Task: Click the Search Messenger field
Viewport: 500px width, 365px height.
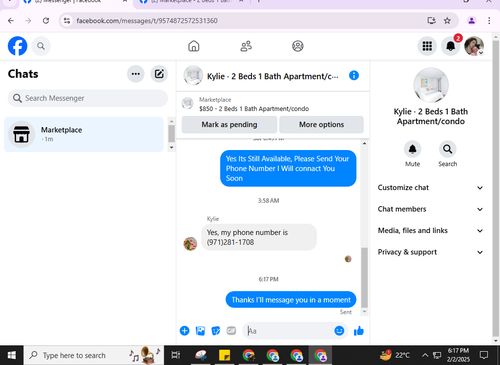Action: (x=88, y=98)
